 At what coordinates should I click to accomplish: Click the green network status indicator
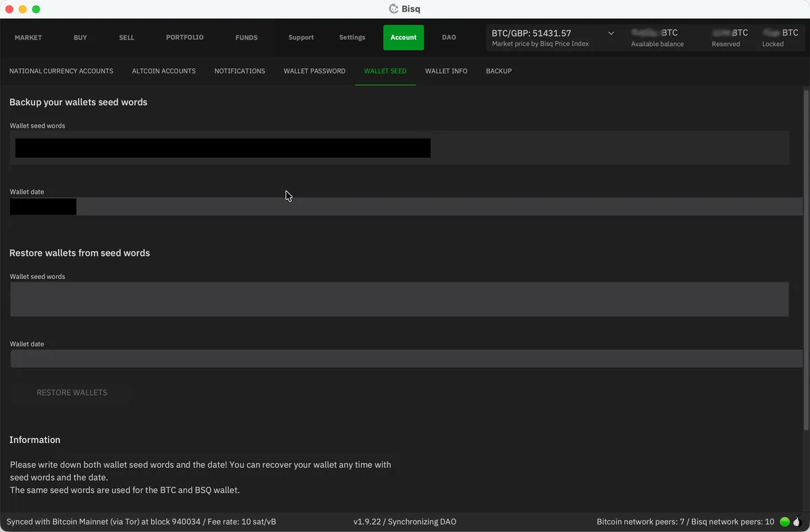point(784,522)
